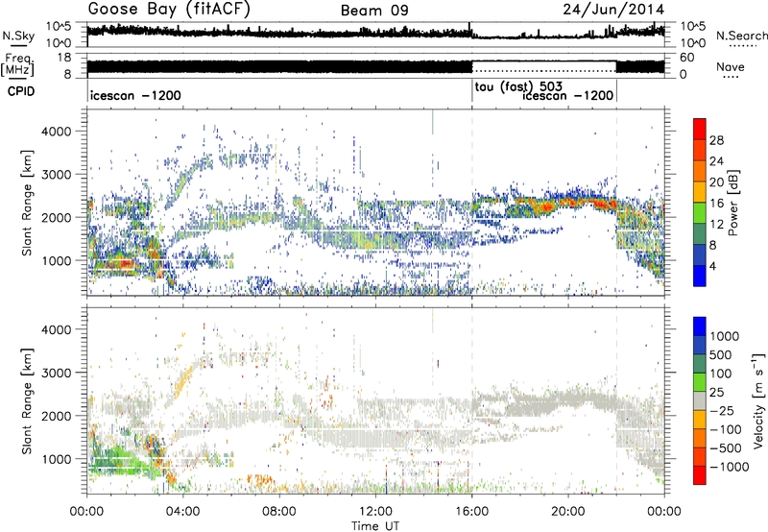
Task: Click the '28' label on Power color bar
Action: (716, 140)
